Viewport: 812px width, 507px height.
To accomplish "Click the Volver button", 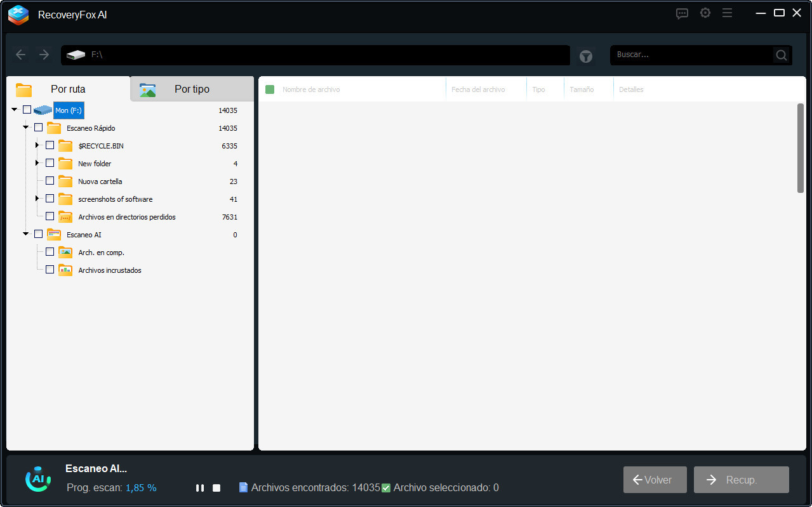I will coord(655,480).
